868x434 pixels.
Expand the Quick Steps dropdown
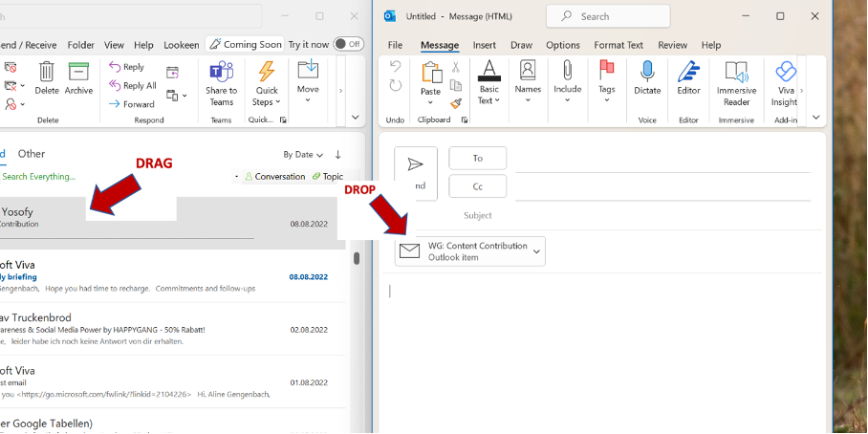click(x=267, y=102)
